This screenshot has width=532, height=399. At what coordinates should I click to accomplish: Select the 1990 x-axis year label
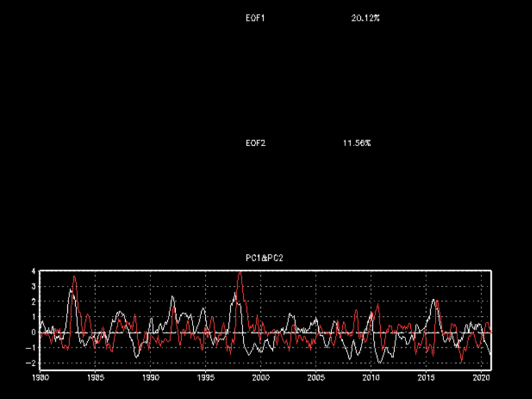point(150,377)
